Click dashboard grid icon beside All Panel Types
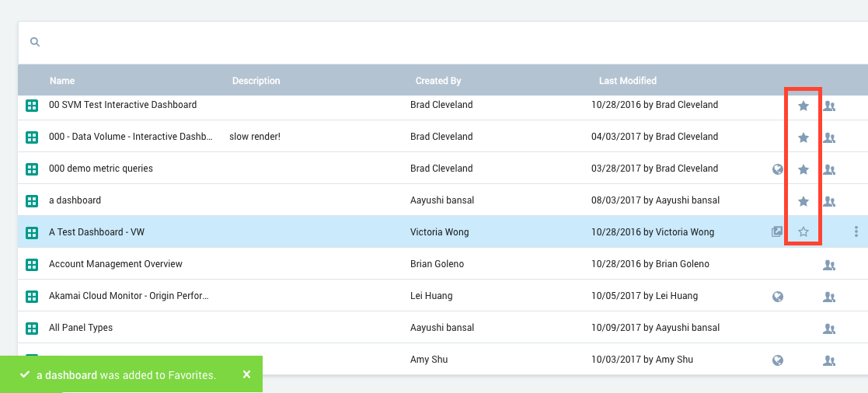868x393 pixels. (32, 328)
